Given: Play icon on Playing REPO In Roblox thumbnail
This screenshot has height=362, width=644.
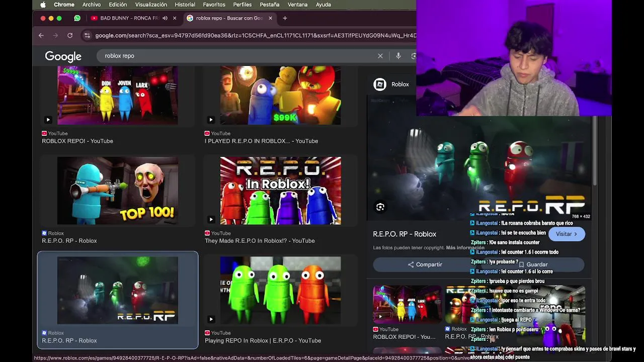Looking at the screenshot, I should tap(211, 319).
